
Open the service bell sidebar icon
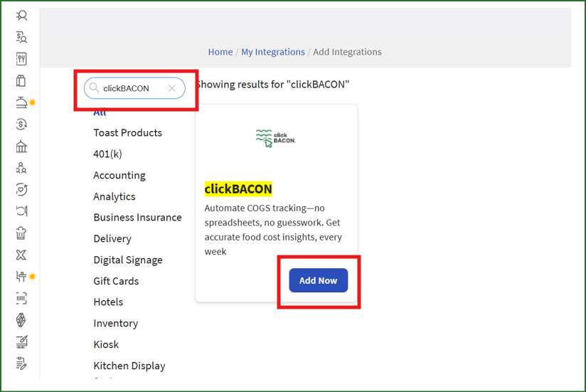[x=21, y=102]
